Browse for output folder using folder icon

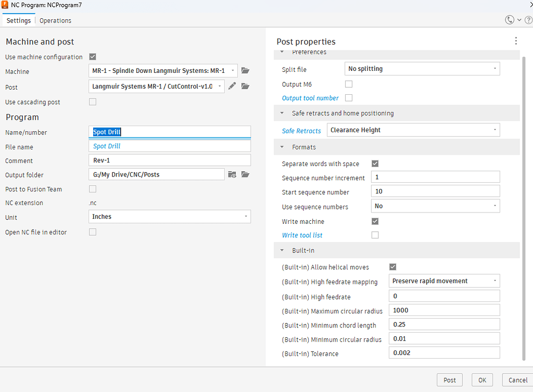point(246,174)
